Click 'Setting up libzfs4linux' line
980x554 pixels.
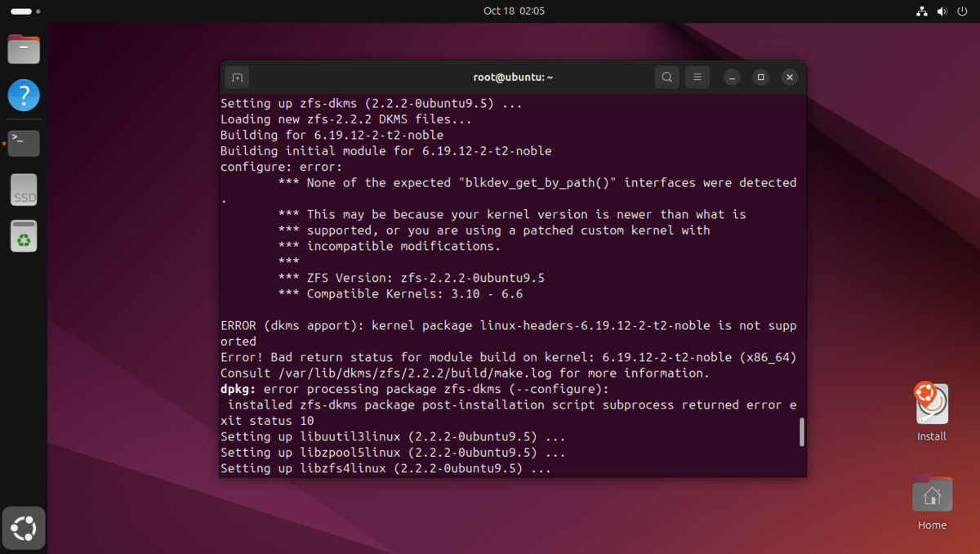(x=386, y=468)
